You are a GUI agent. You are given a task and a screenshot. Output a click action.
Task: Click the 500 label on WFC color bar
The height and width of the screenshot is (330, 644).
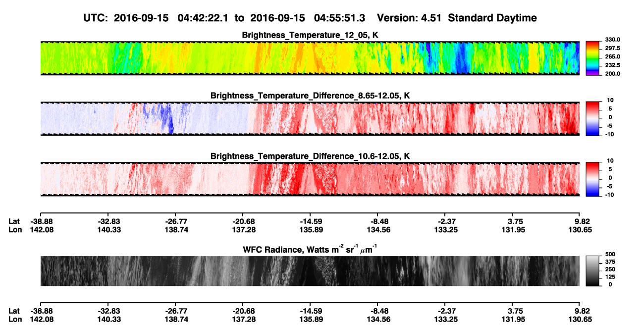pyautogui.click(x=610, y=254)
